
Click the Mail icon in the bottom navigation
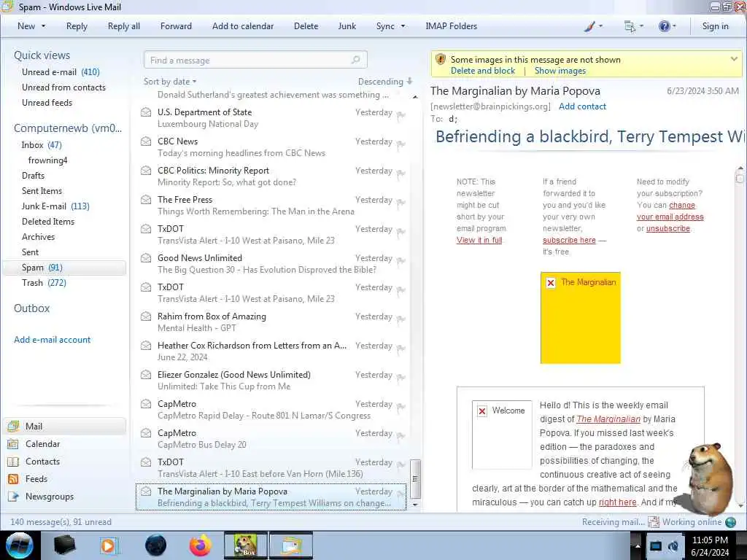(13, 426)
